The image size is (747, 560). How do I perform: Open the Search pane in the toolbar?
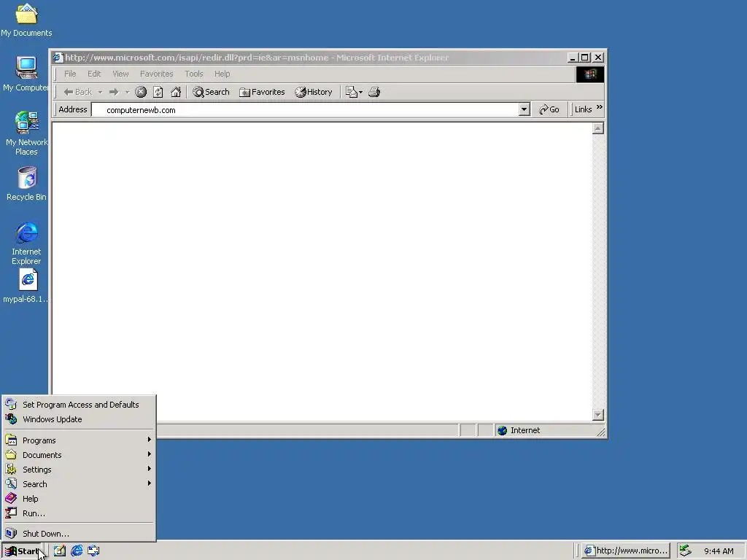[x=211, y=92]
